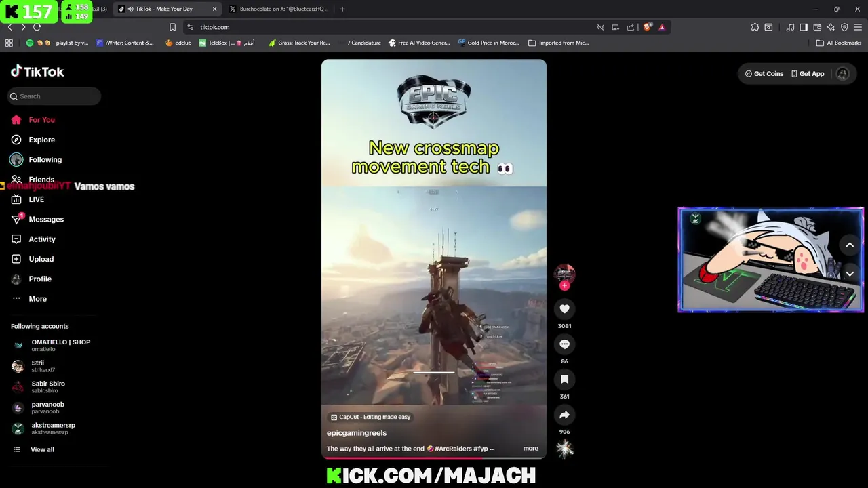
Task: Click Get App button
Action: coord(808,74)
